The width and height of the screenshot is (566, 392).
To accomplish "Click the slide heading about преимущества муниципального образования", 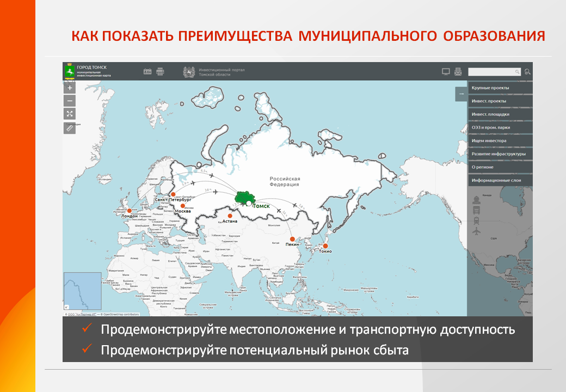I will 308,36.
